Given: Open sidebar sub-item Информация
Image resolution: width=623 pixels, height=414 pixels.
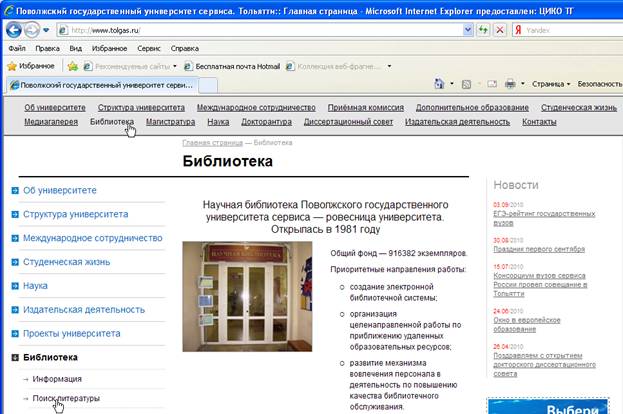Looking at the screenshot, I should (57, 379).
